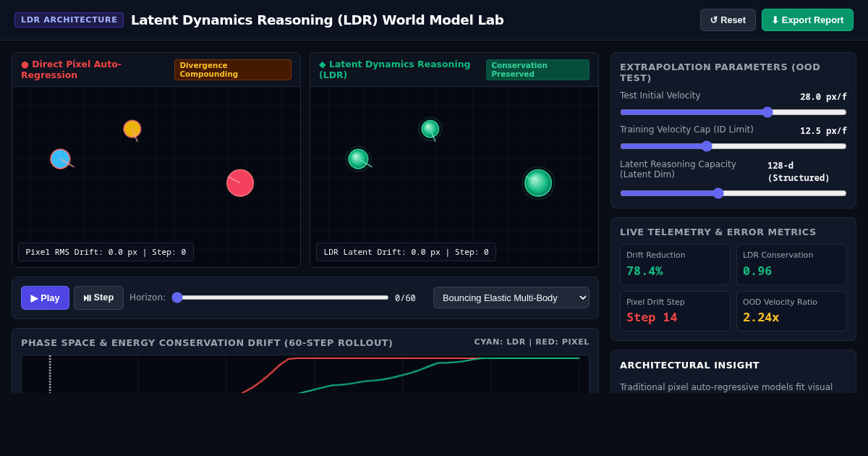Click the Pixel Drift Step 14 card
This screenshot has height=456, width=868.
[675, 311]
